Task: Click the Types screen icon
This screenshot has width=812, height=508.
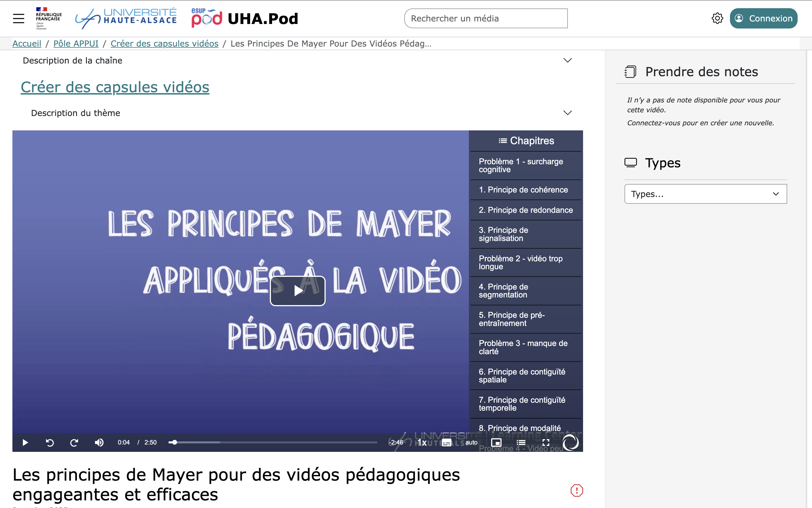Action: click(x=630, y=163)
